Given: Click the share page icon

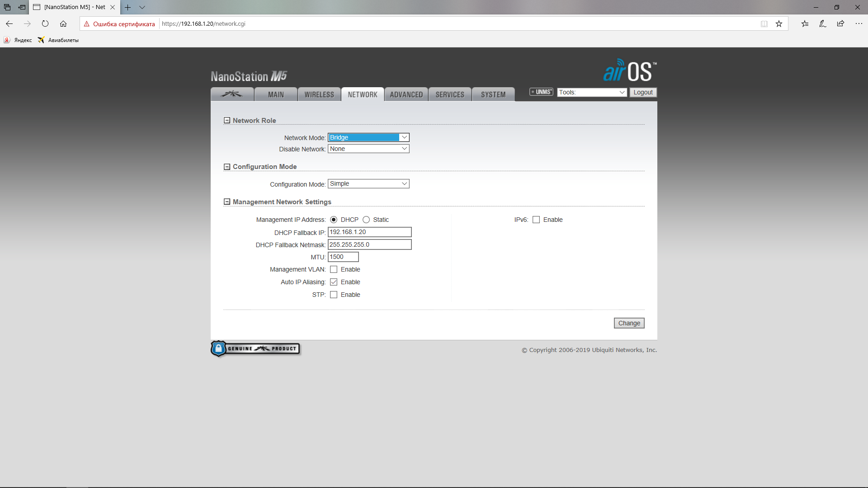Looking at the screenshot, I should click(840, 24).
